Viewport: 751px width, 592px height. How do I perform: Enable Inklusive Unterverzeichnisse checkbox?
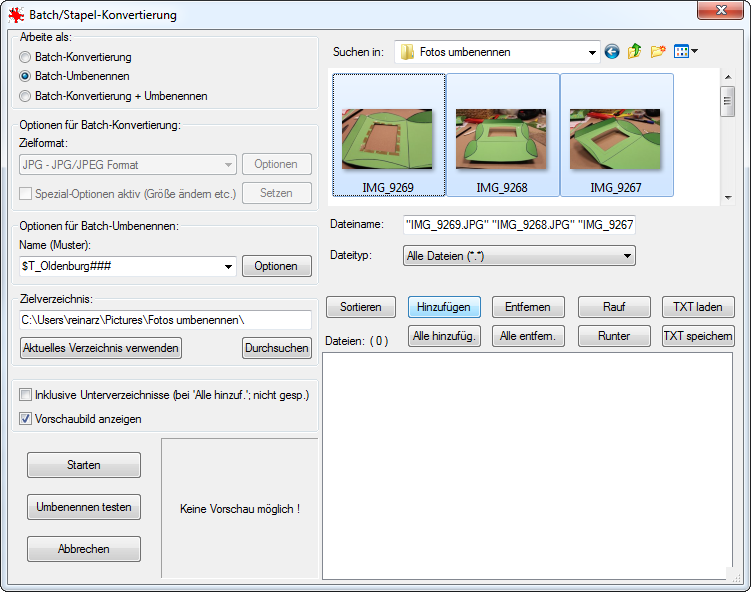[25, 395]
